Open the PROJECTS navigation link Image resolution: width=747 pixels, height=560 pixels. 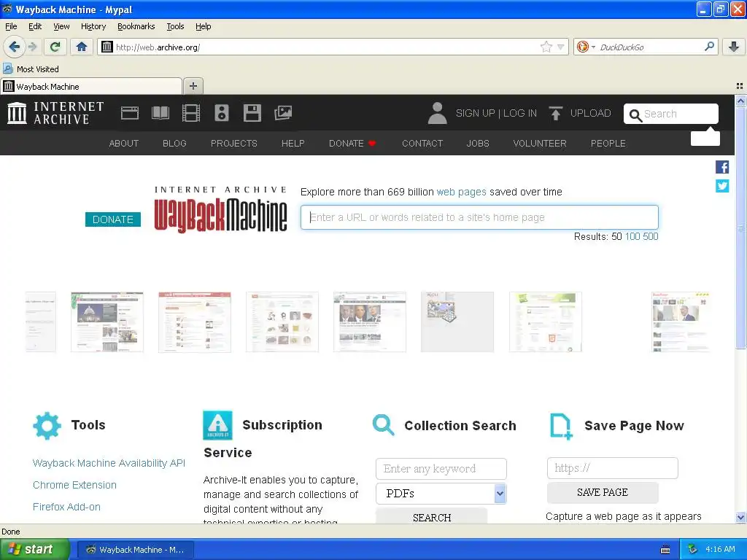tap(234, 144)
